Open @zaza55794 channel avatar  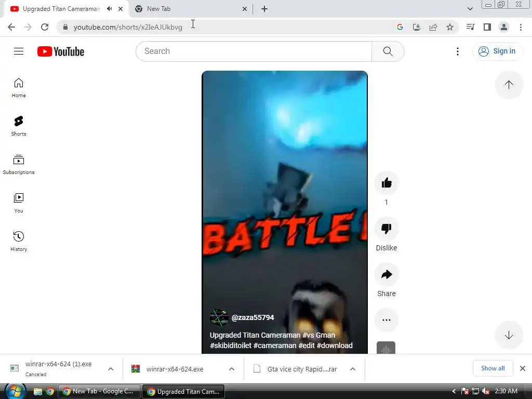(x=219, y=317)
